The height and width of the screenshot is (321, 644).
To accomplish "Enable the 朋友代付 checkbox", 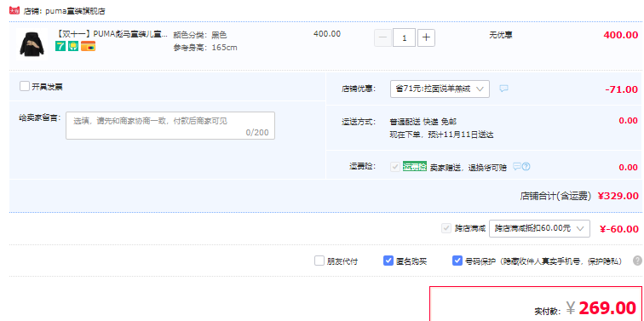I will (x=319, y=261).
